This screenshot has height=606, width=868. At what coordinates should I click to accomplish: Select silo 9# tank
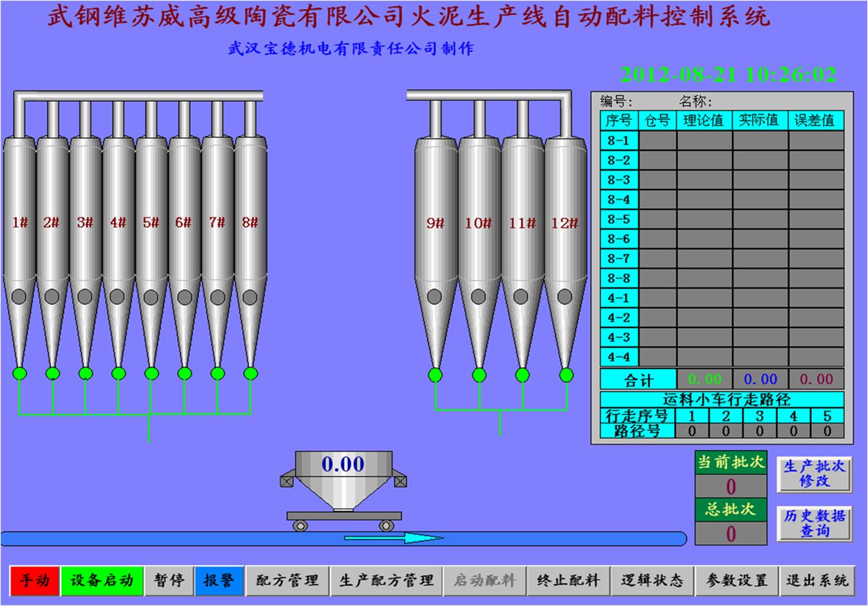(436, 251)
